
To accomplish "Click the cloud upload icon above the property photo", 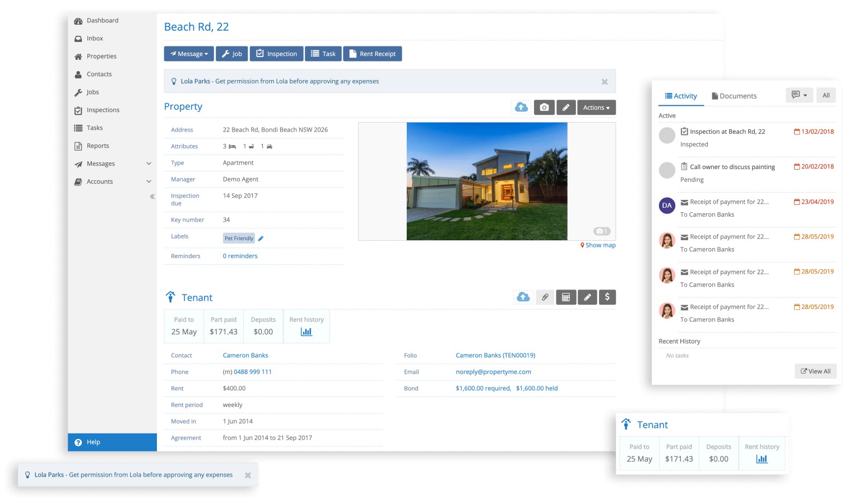I will point(521,107).
